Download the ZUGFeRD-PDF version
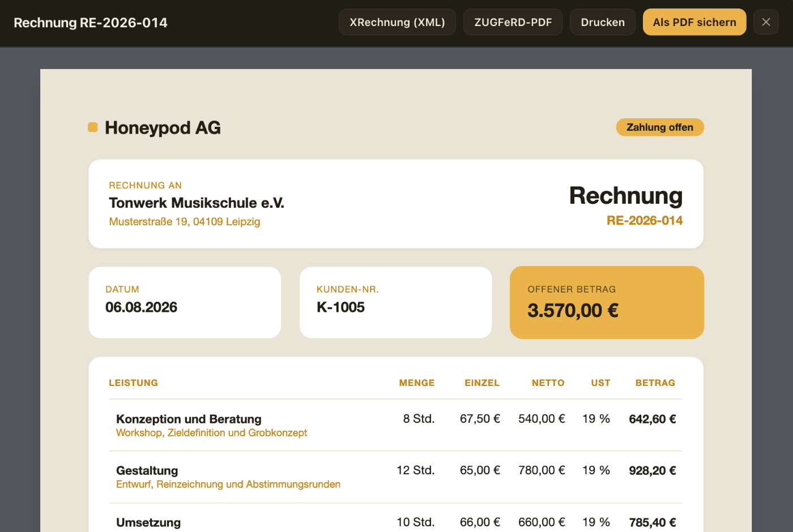 [x=513, y=22]
